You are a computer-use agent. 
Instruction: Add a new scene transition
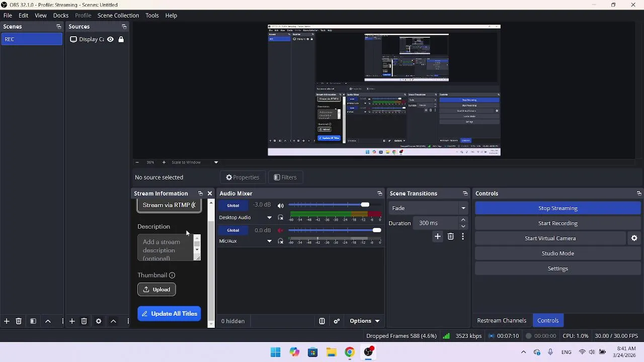(x=438, y=236)
